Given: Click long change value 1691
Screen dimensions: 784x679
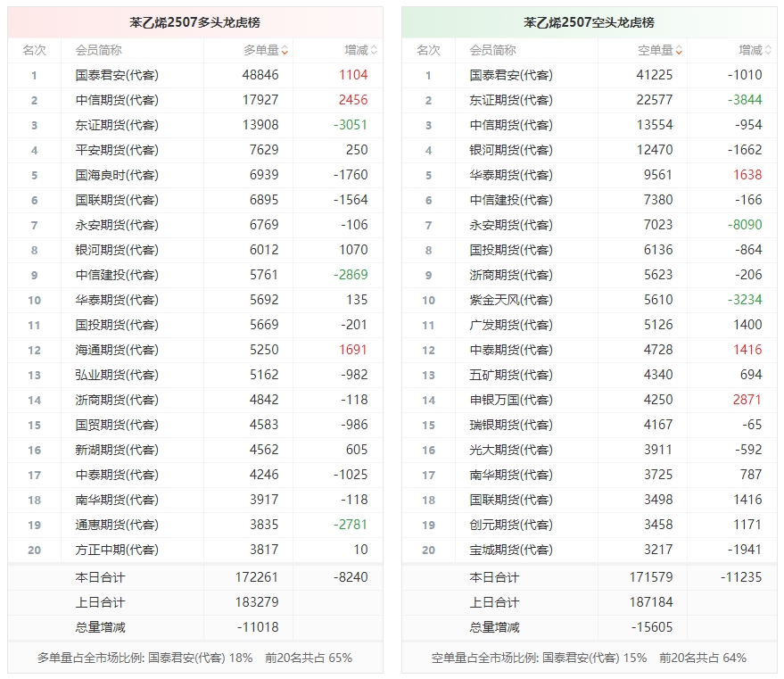Looking at the screenshot, I should (353, 350).
